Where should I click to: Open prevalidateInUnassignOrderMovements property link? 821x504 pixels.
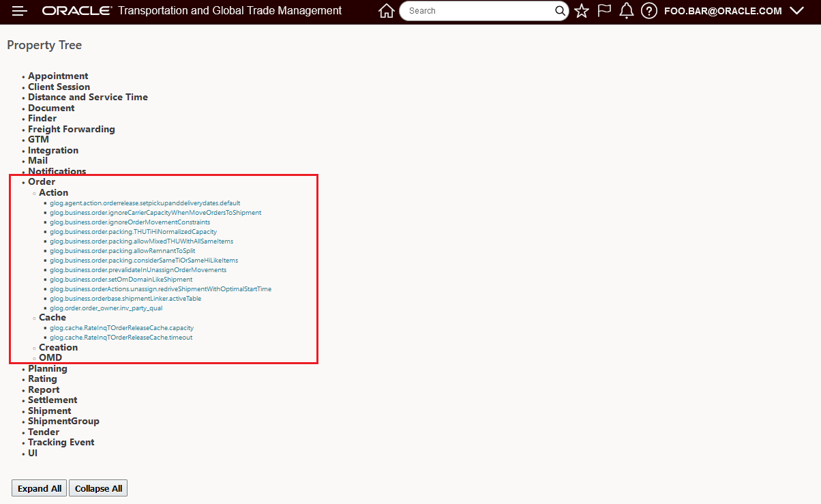tap(138, 270)
